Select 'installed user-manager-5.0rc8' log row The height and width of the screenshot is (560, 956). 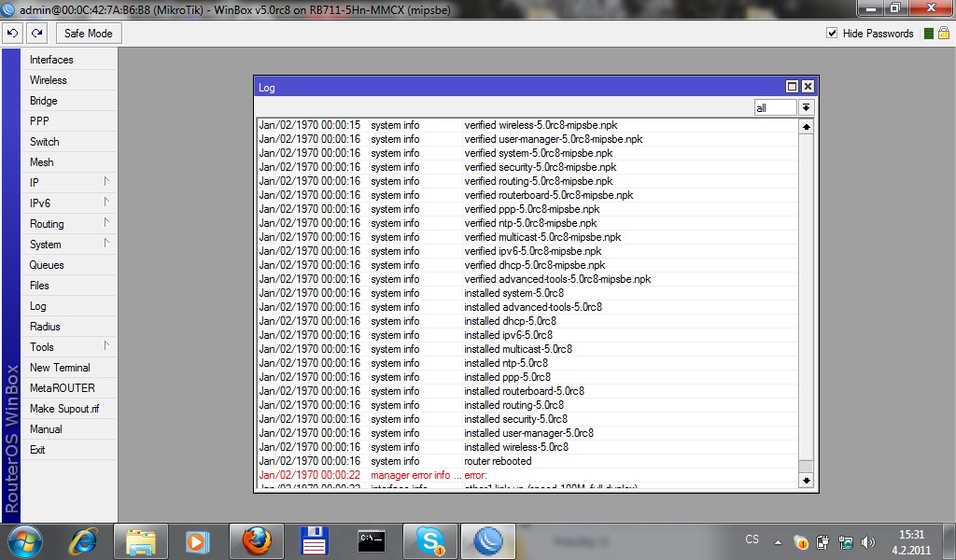527,433
